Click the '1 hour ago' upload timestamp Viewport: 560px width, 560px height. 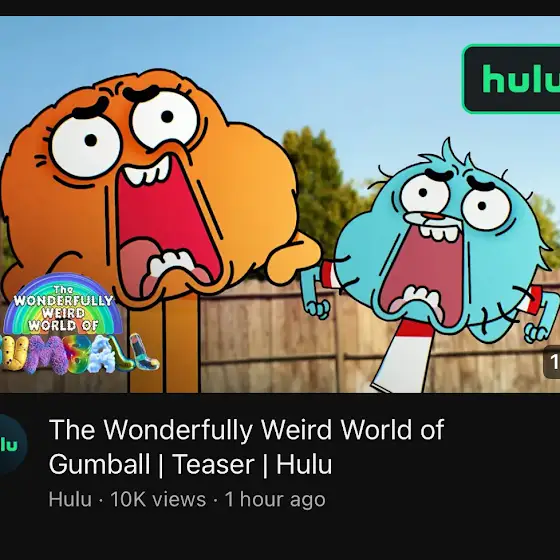click(x=275, y=499)
